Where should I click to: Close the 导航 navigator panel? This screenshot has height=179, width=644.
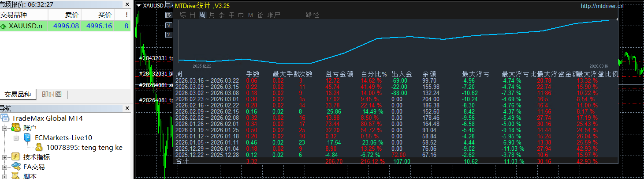pos(127,108)
